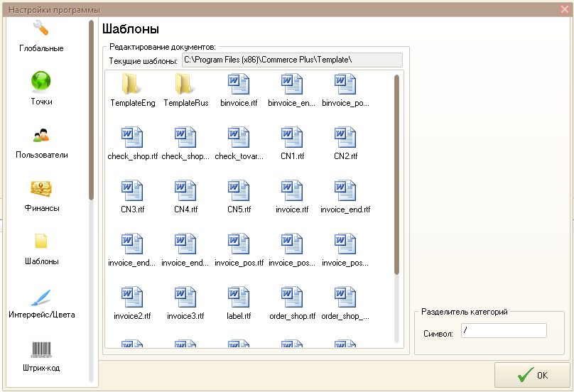The image size is (574, 392).
Task: Select the invoice3.rtf template
Action: [185, 303]
